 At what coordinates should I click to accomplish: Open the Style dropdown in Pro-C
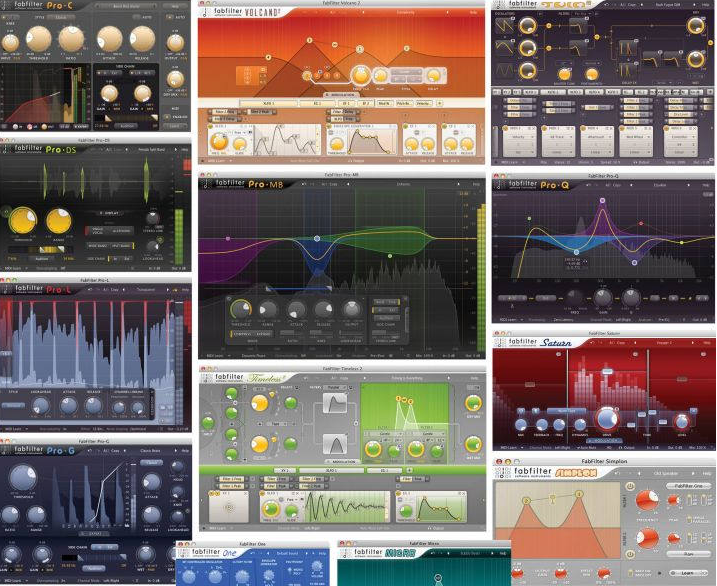point(61,17)
